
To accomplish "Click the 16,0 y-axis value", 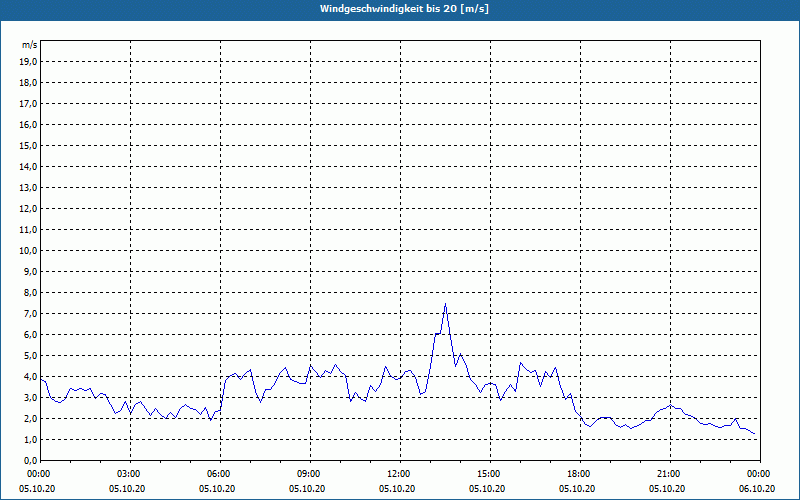I will coord(28,124).
